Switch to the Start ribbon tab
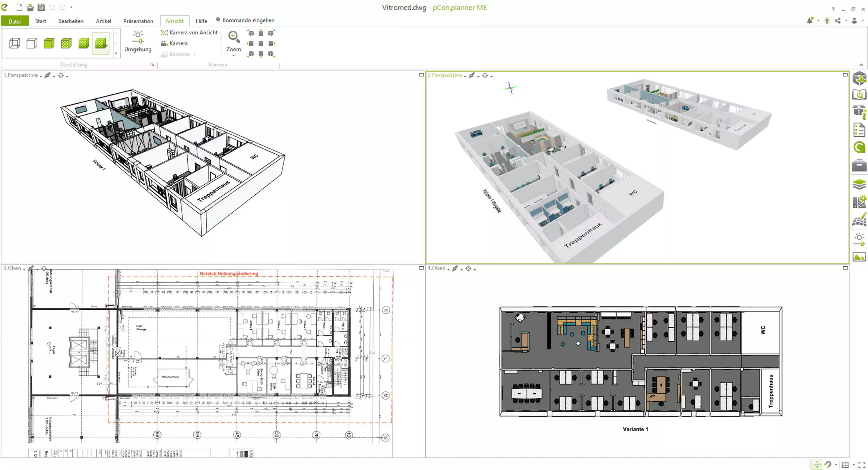The width and height of the screenshot is (868, 470). pyautogui.click(x=41, y=21)
